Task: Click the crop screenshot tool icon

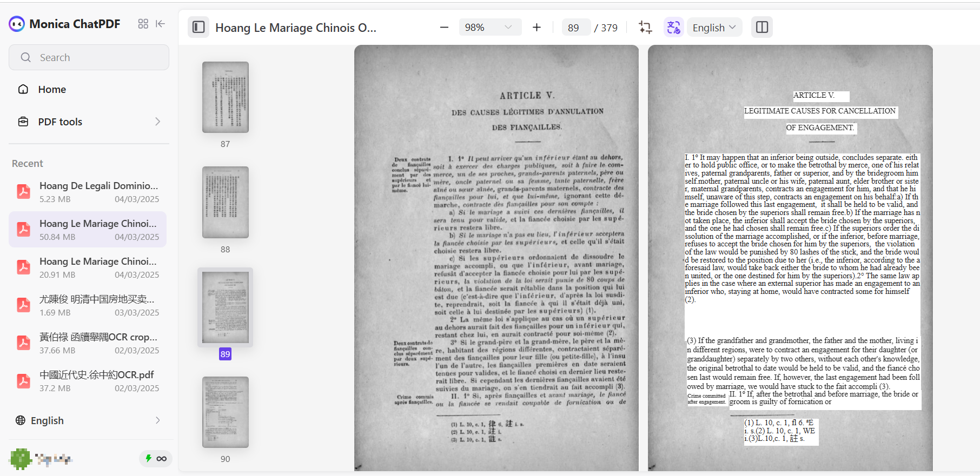Action: pyautogui.click(x=645, y=27)
